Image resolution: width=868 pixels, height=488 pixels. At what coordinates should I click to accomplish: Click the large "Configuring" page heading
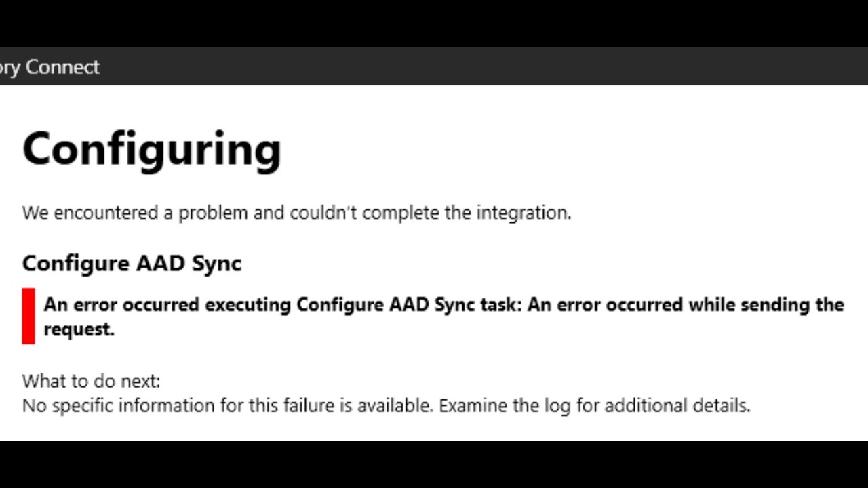pyautogui.click(x=151, y=148)
